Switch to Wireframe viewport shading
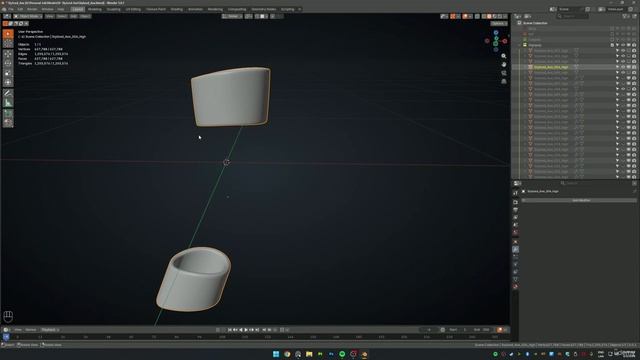The image size is (640, 360). click(484, 16)
